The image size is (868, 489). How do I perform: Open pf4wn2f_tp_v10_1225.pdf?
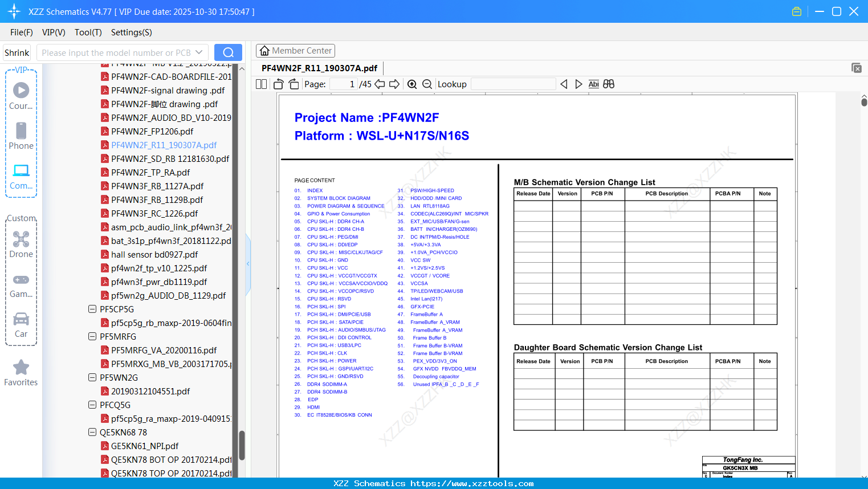159,268
